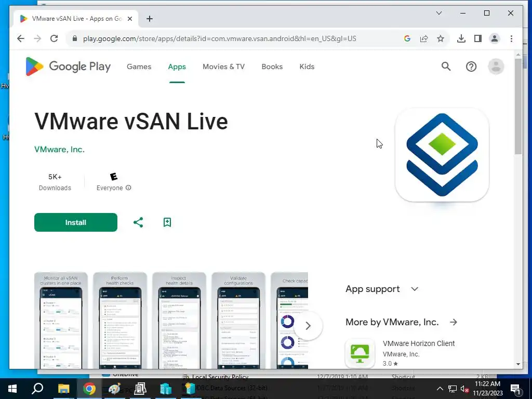This screenshot has width=532, height=399.
Task: Share this page from the address bar
Action: [x=424, y=38]
